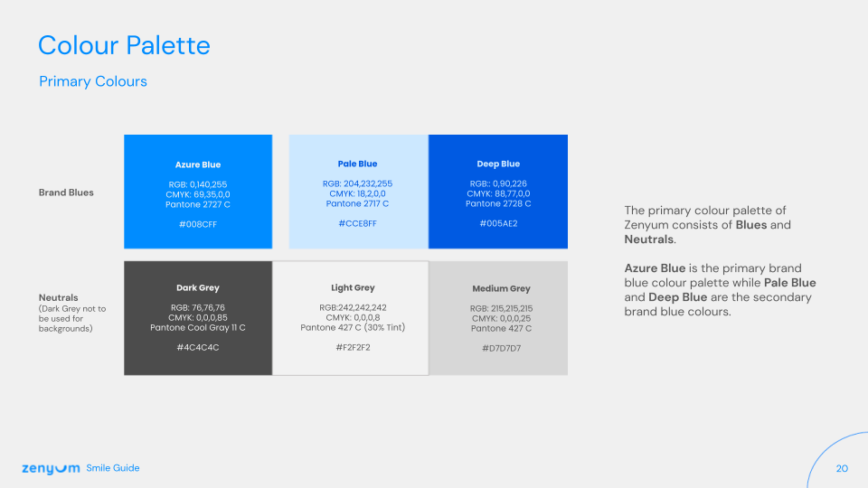
Task: Click the sentence starting 'Azure Blue is the primary'
Action: 720,290
